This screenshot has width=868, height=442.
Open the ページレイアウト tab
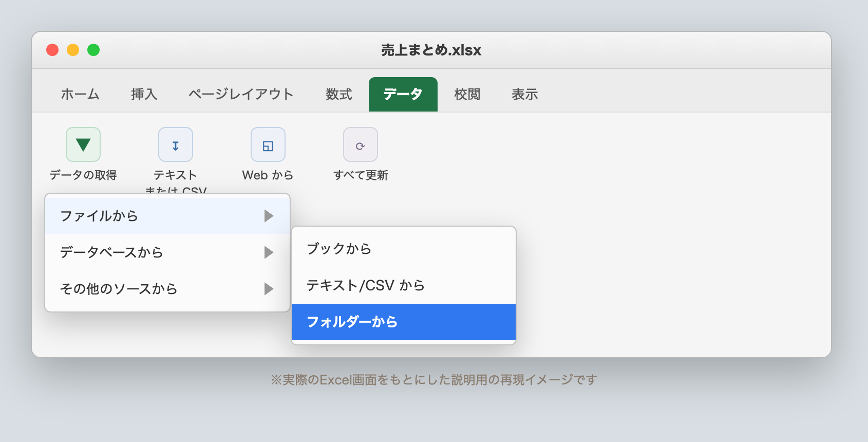coord(241,95)
